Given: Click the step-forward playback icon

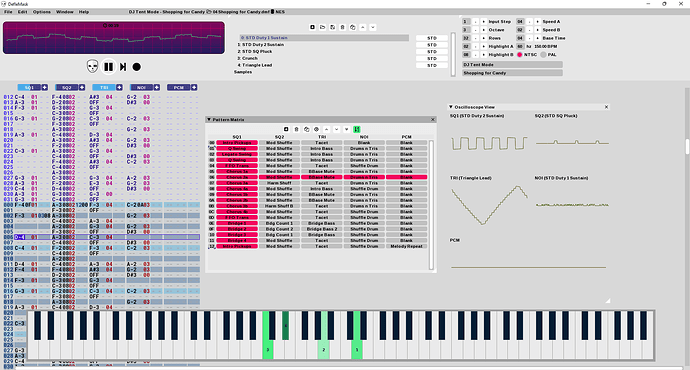Looking at the screenshot, I should [x=123, y=67].
